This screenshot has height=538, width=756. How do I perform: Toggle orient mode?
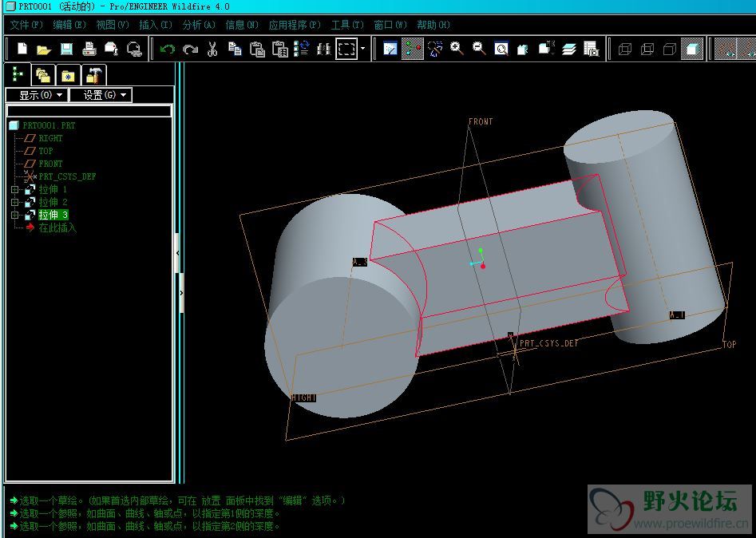[434, 49]
